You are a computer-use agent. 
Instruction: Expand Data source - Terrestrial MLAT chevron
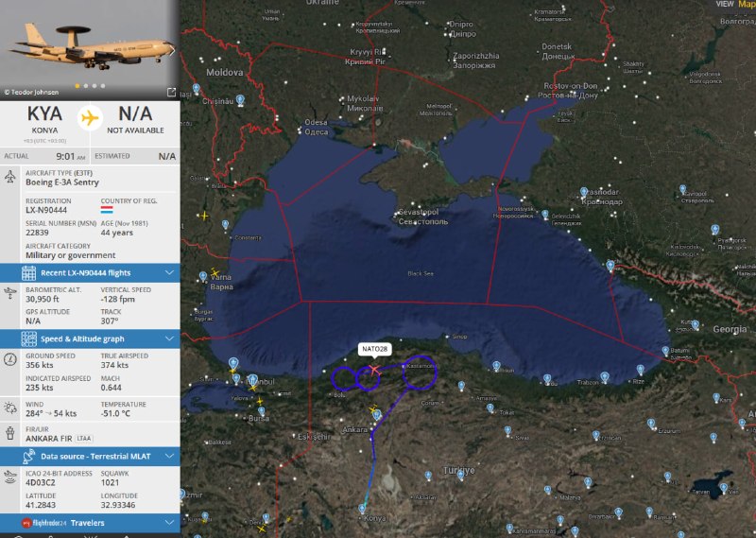pos(169,456)
